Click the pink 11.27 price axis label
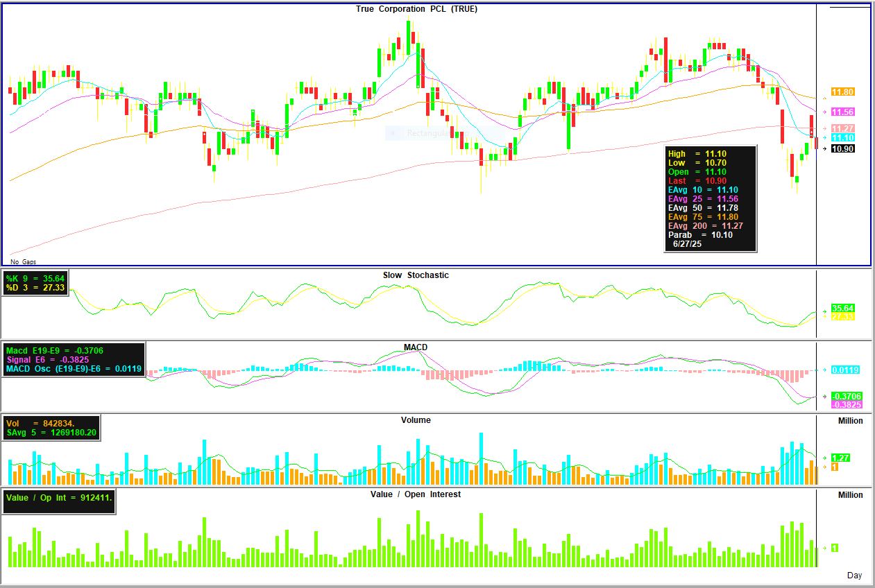875x588 pixels. click(842, 129)
